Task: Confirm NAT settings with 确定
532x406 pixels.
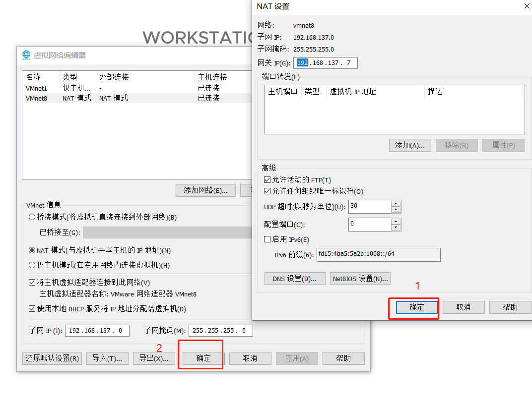Action: click(413, 307)
